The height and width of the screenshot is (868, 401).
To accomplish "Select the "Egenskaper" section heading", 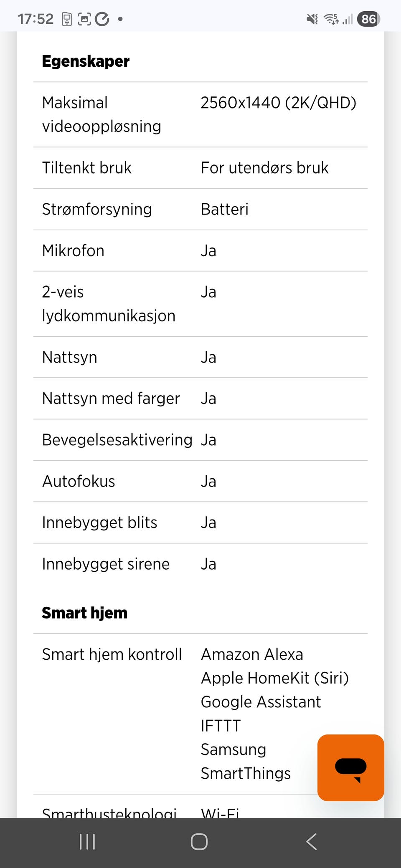I will tap(86, 61).
